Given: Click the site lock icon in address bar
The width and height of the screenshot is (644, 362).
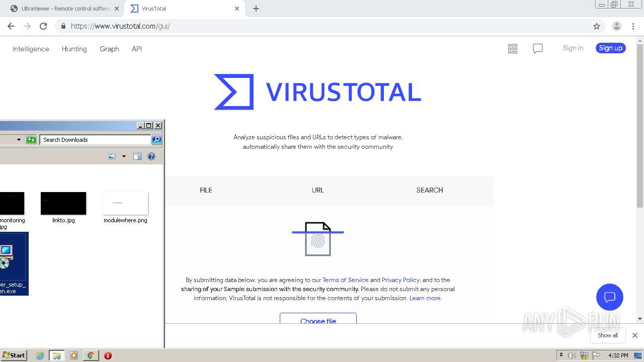Looking at the screenshot, I should [63, 26].
